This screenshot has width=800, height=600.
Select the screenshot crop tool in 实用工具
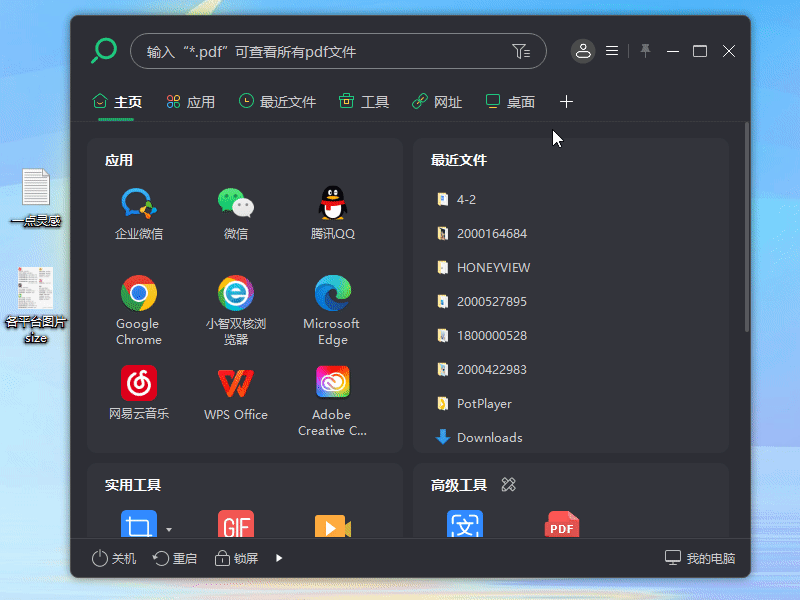pos(138,524)
